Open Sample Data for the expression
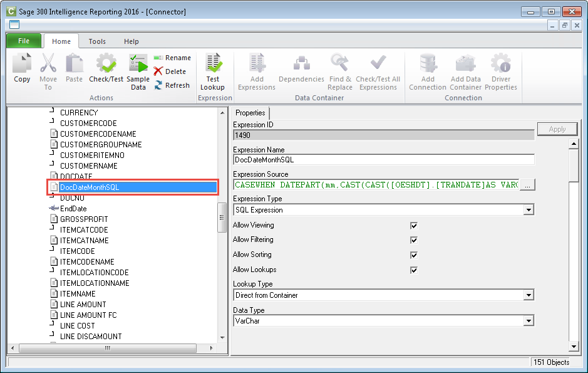This screenshot has height=373, width=588. click(138, 71)
